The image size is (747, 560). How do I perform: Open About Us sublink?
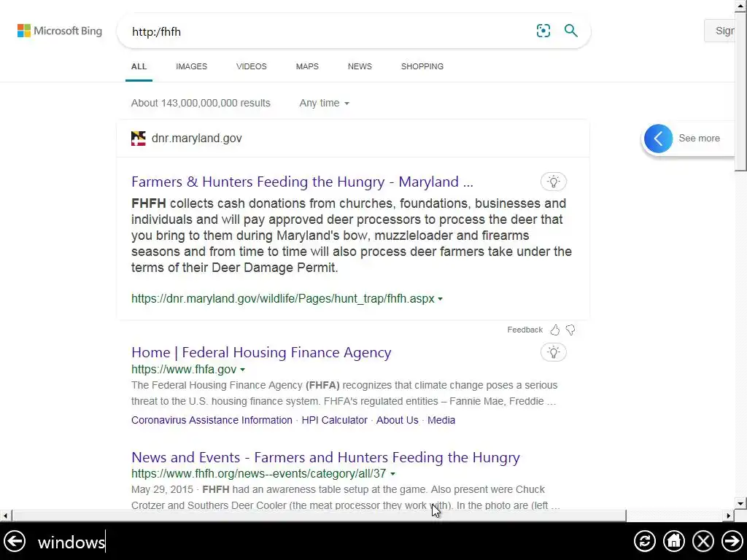click(398, 420)
